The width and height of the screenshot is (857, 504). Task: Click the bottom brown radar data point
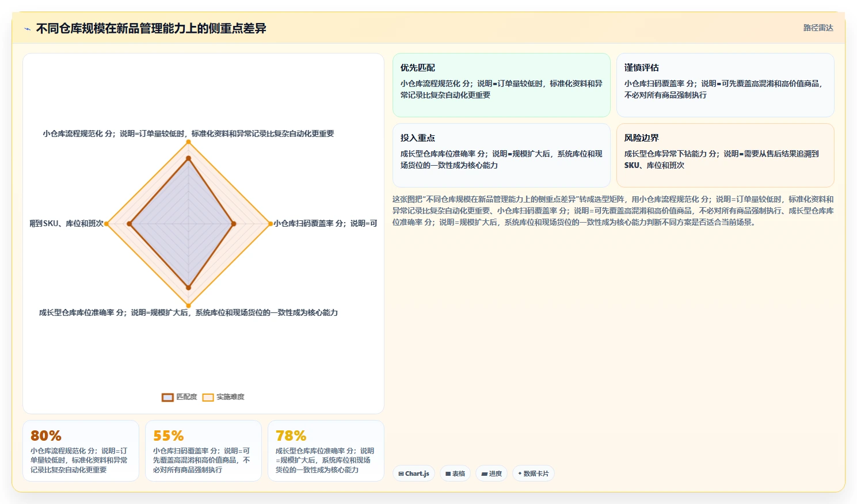188,287
